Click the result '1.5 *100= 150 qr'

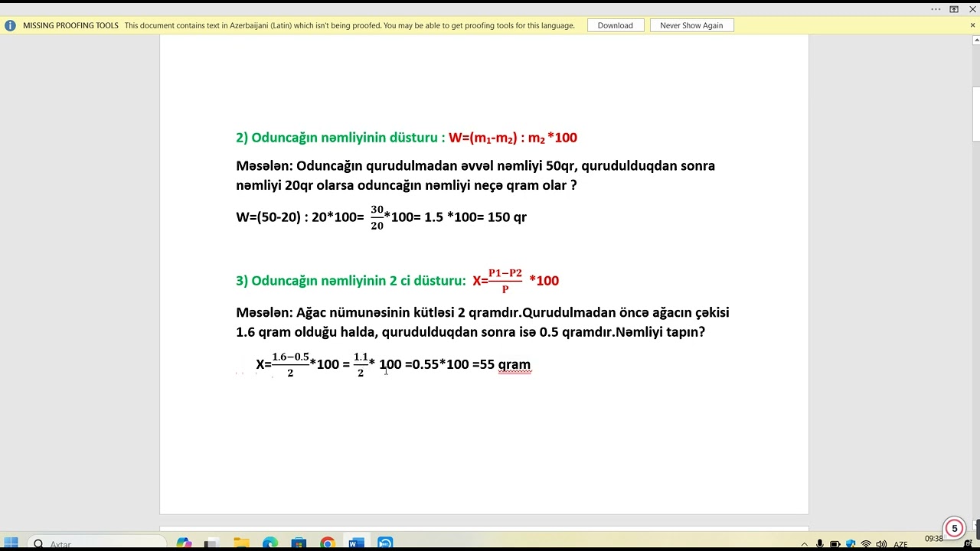coord(475,217)
